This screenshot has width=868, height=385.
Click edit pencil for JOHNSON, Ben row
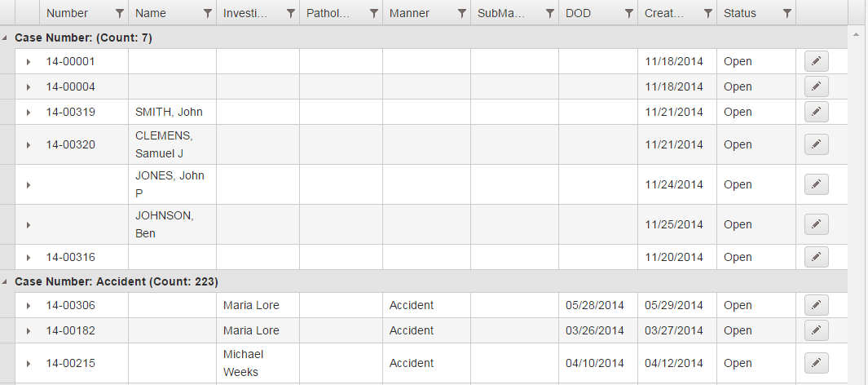pos(816,224)
